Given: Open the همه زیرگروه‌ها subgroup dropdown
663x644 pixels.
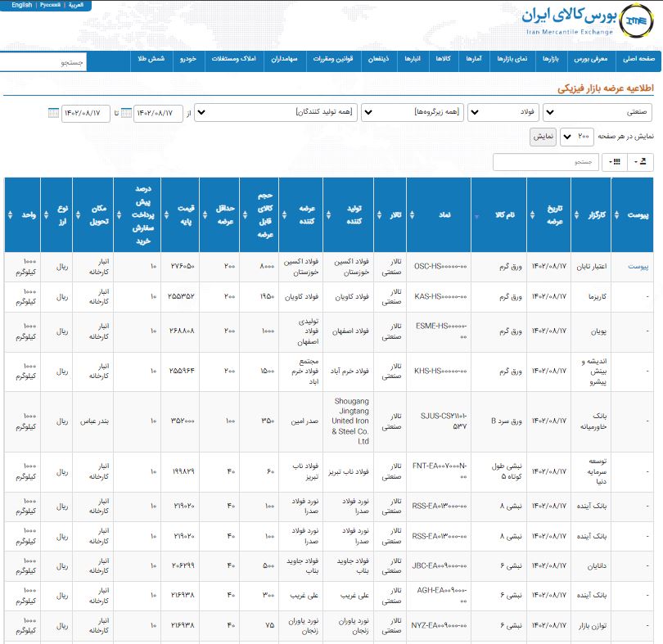Looking at the screenshot, I should pos(413,112).
